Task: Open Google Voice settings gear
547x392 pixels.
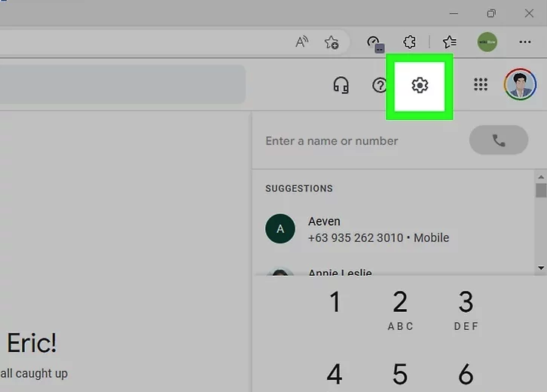Action: (x=420, y=85)
